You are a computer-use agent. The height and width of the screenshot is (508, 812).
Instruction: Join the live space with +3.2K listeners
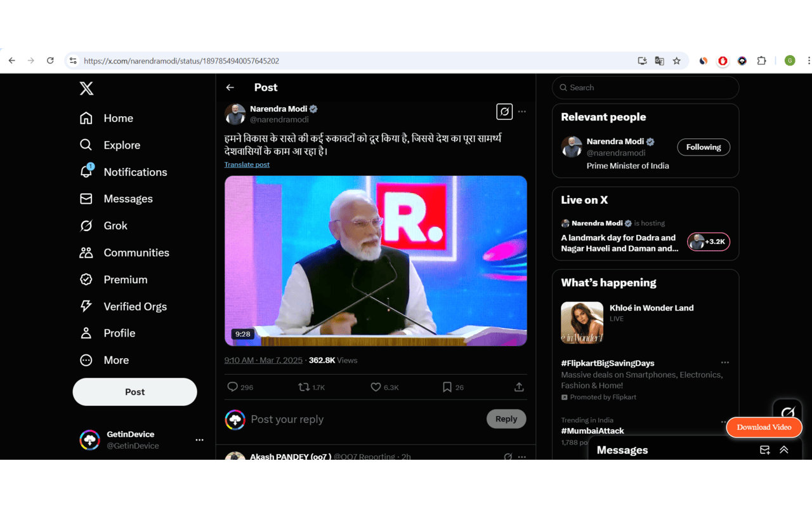(x=709, y=242)
